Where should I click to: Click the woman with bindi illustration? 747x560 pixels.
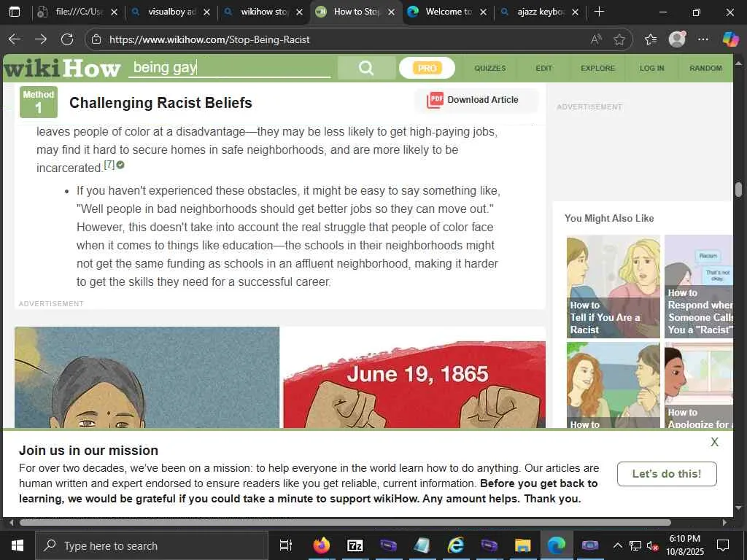147,377
